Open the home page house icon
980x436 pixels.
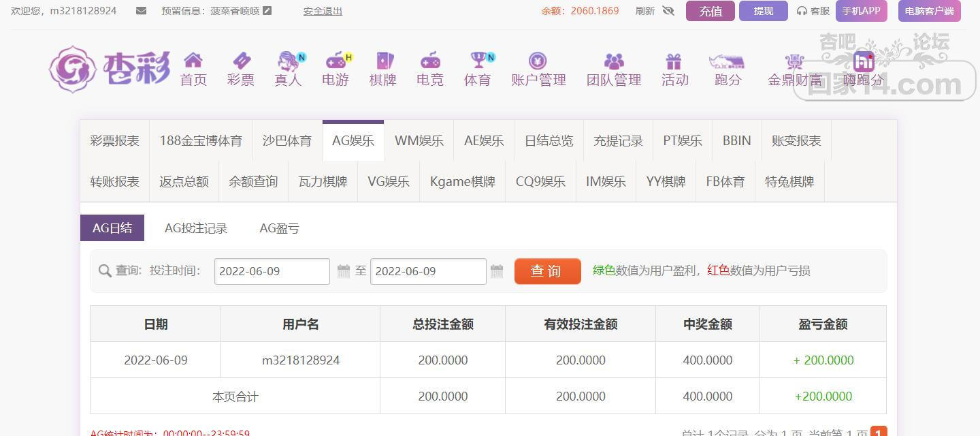point(193,61)
